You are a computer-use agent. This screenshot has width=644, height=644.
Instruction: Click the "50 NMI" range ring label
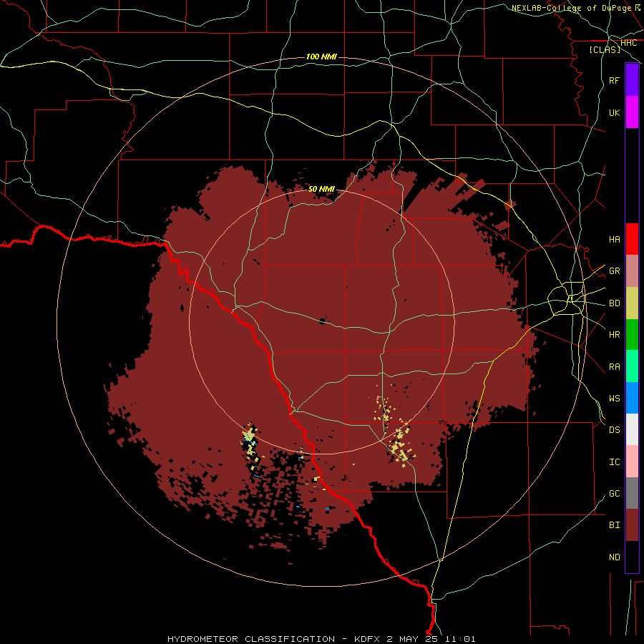point(321,189)
